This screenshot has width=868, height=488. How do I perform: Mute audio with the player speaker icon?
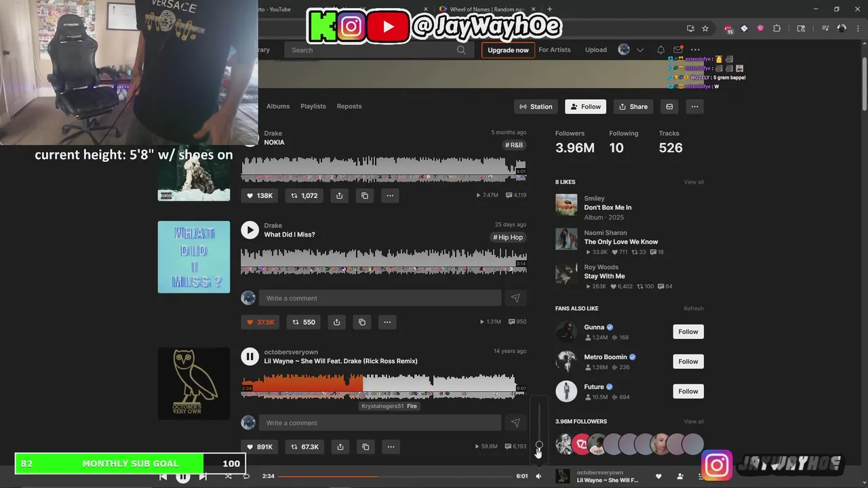(538, 476)
